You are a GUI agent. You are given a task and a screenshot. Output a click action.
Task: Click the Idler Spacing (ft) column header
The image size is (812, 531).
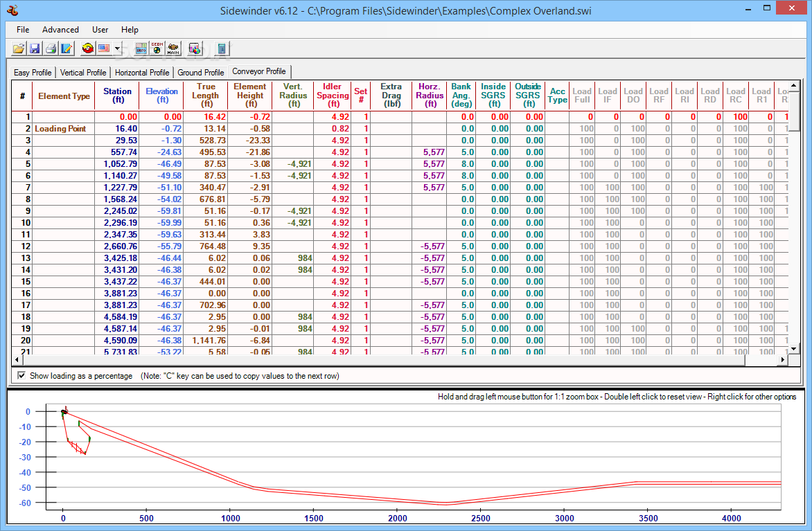333,96
